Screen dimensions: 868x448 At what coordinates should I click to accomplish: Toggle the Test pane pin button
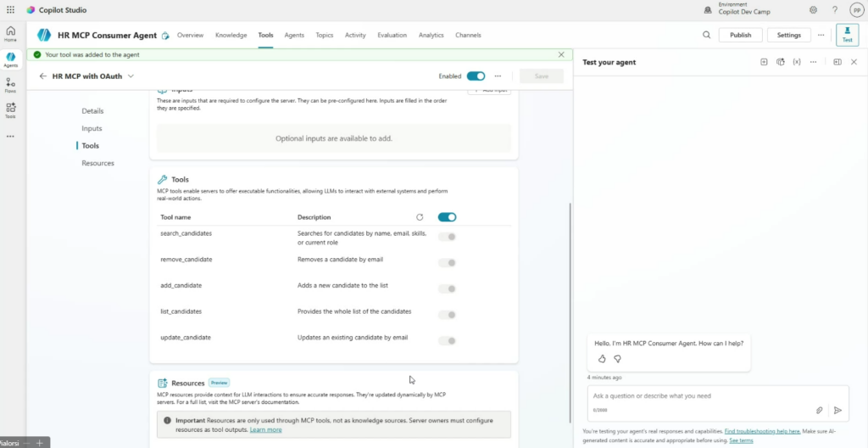click(x=847, y=35)
